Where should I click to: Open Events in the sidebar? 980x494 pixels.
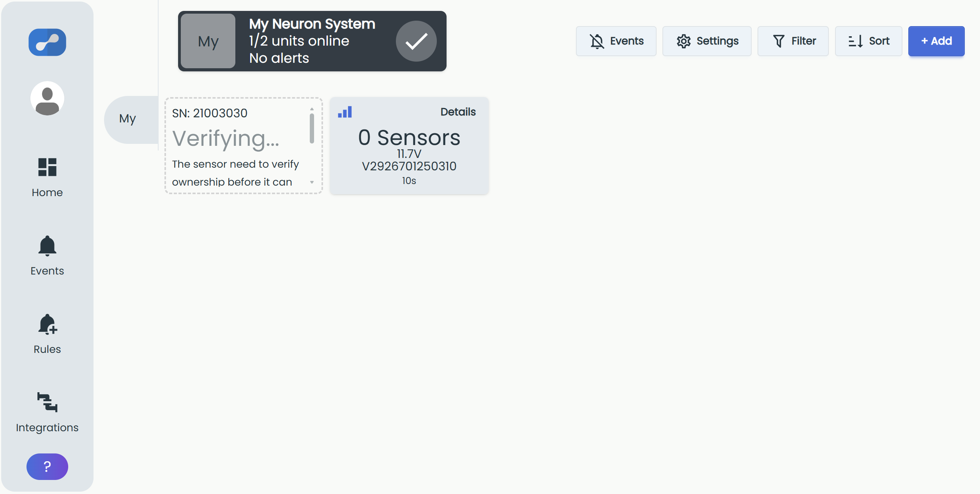(47, 256)
